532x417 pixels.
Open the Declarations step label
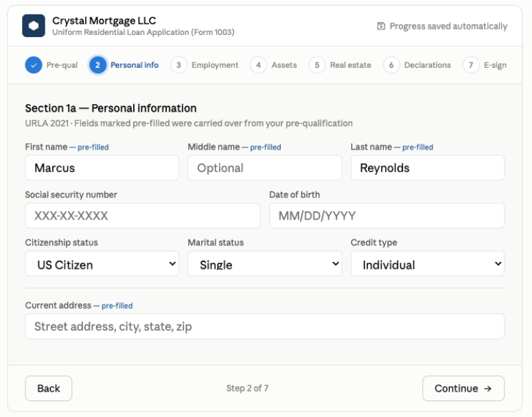[428, 65]
